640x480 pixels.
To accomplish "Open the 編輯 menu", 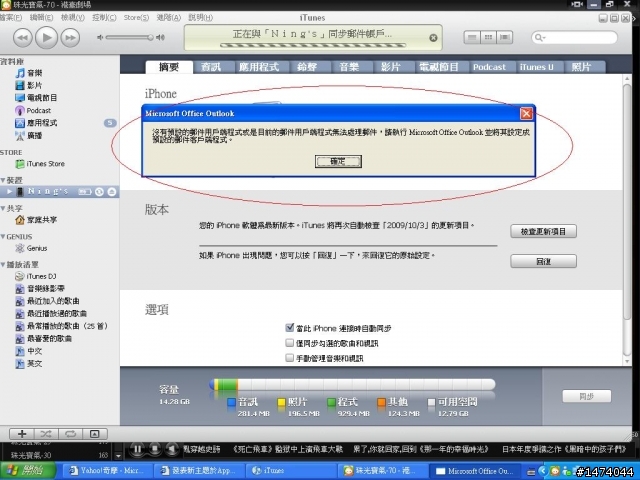I will click(41, 18).
